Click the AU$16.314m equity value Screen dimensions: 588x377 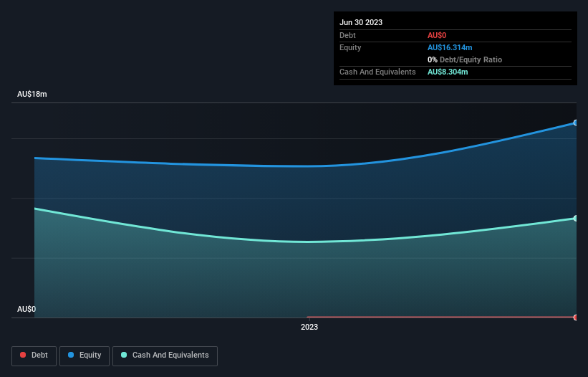(450, 47)
